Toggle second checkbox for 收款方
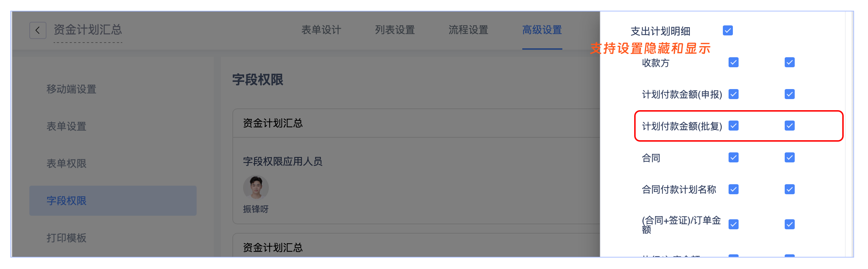The height and width of the screenshot is (269, 868). click(x=789, y=62)
